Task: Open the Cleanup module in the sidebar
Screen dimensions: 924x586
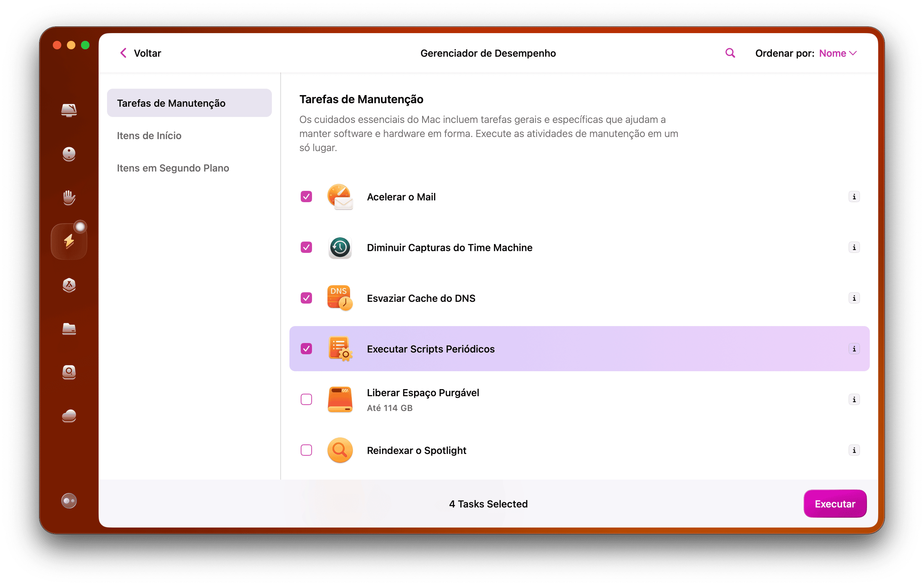Action: [69, 111]
